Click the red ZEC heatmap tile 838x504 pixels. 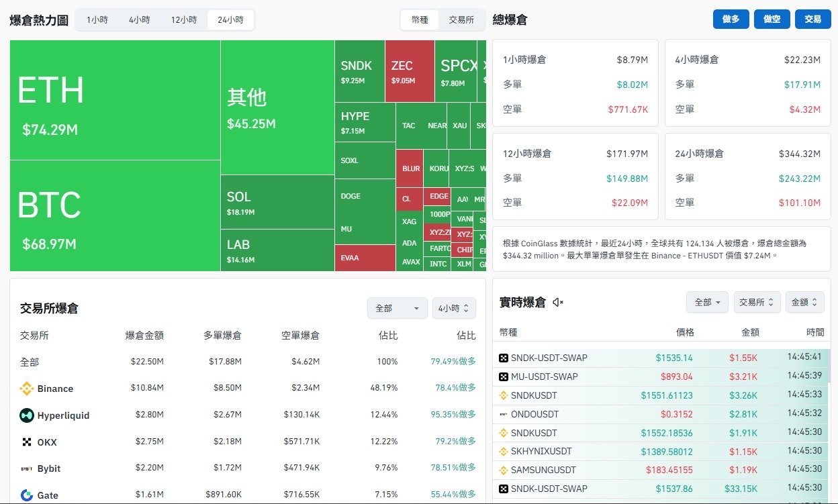[410, 71]
